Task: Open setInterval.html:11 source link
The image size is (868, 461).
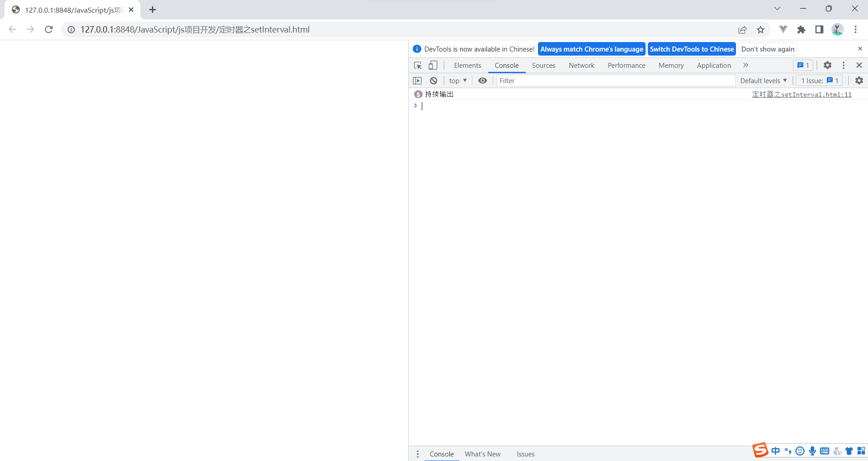Action: (802, 94)
